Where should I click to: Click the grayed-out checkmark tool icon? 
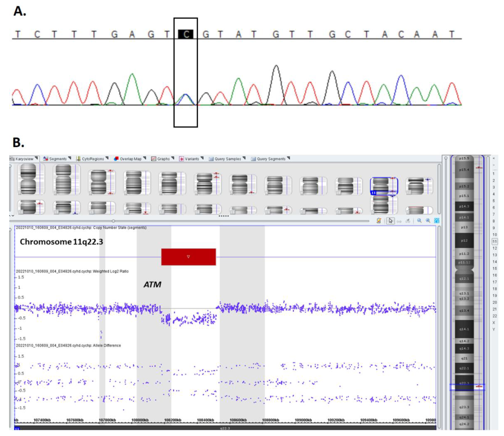(x=408, y=221)
